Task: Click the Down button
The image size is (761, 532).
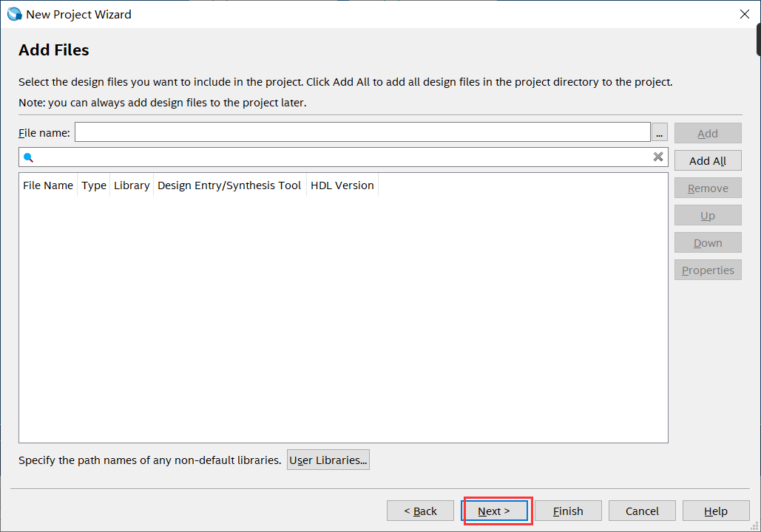Action: (x=708, y=242)
